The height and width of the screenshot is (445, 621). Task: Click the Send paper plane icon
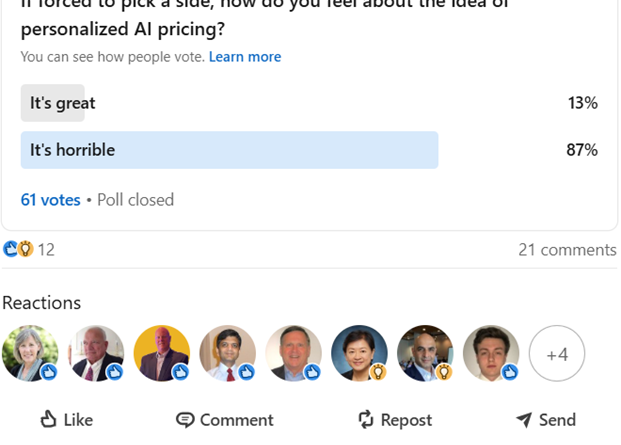click(x=524, y=419)
